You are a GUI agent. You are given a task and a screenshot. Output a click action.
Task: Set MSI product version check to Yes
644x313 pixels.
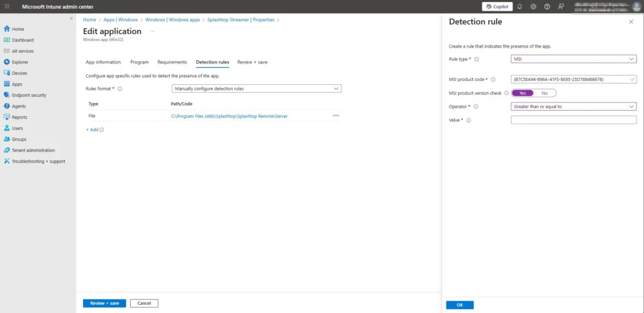tap(523, 93)
